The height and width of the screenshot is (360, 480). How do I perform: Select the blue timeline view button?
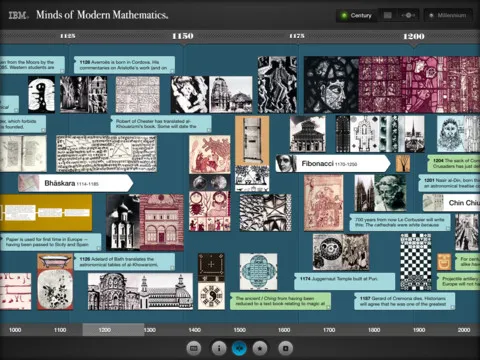pos(239,348)
